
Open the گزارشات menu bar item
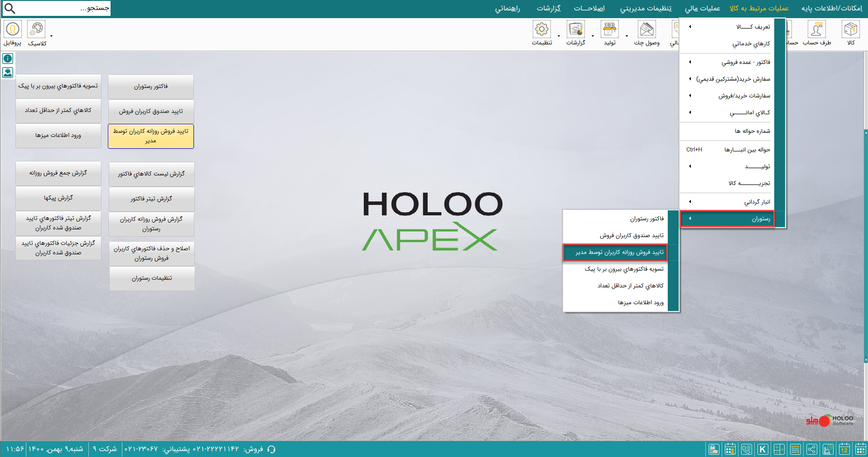point(549,8)
